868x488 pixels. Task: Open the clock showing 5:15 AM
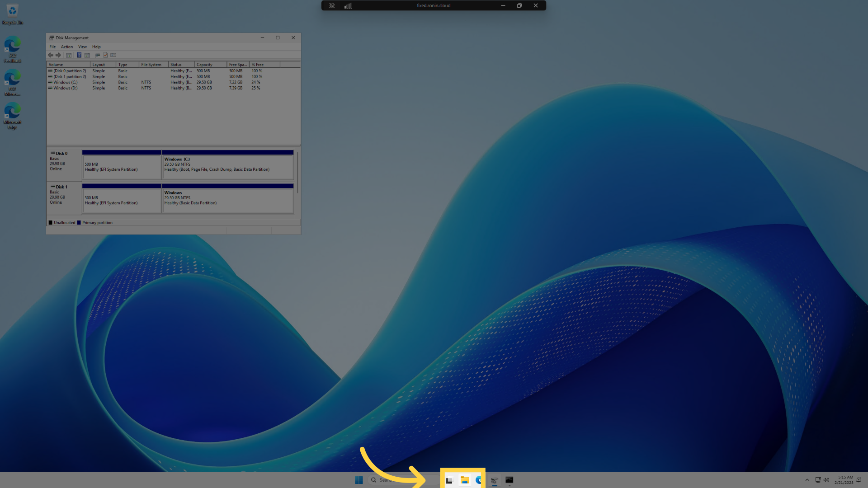coord(844,480)
